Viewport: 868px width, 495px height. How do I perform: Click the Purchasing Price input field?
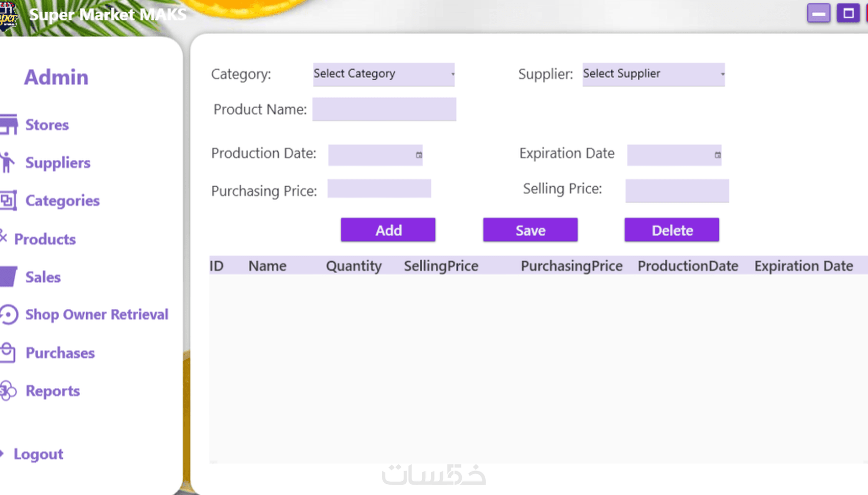point(379,189)
